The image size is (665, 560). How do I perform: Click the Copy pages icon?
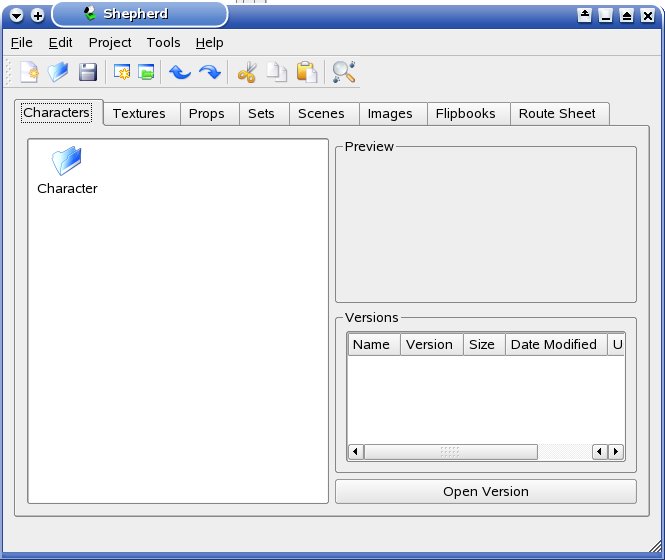coord(277,72)
